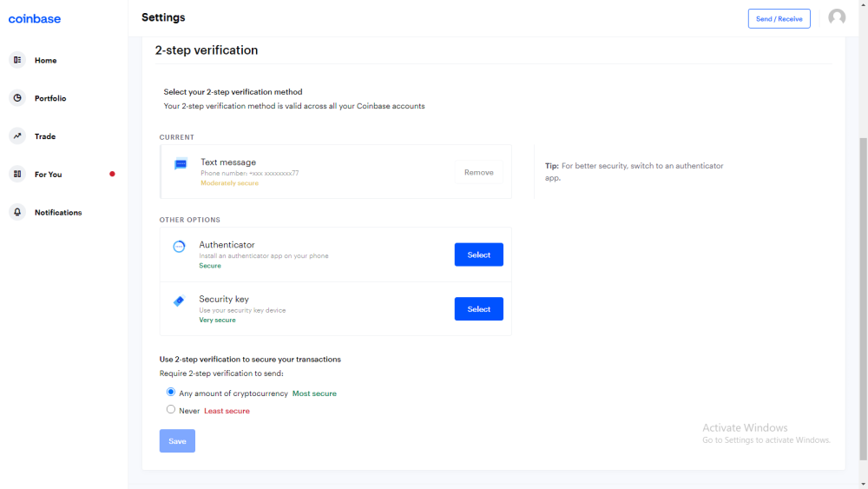Click the For You sidebar icon

pyautogui.click(x=17, y=175)
